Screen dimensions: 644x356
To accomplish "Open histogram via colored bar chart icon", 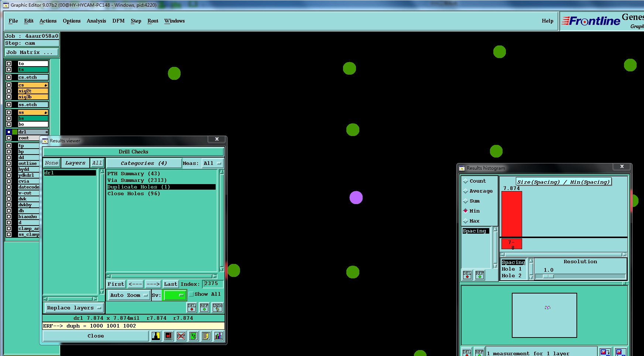I will click(x=219, y=336).
